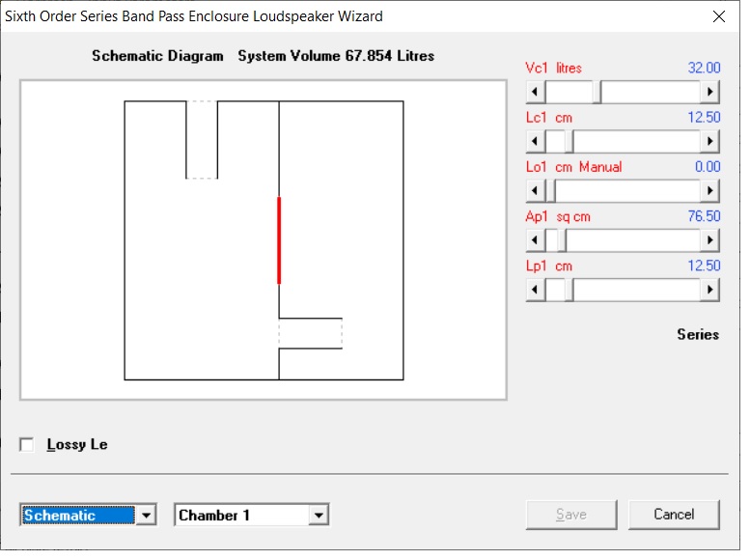Expand the Chamber 1 dropdown
Image resolution: width=750 pixels, height=560 pixels.
[319, 516]
